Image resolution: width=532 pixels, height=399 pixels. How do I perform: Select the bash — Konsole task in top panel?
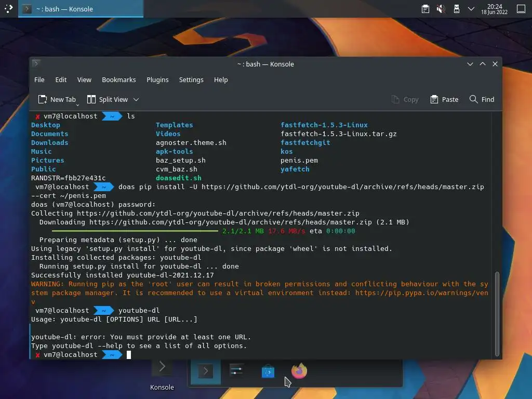[81, 9]
